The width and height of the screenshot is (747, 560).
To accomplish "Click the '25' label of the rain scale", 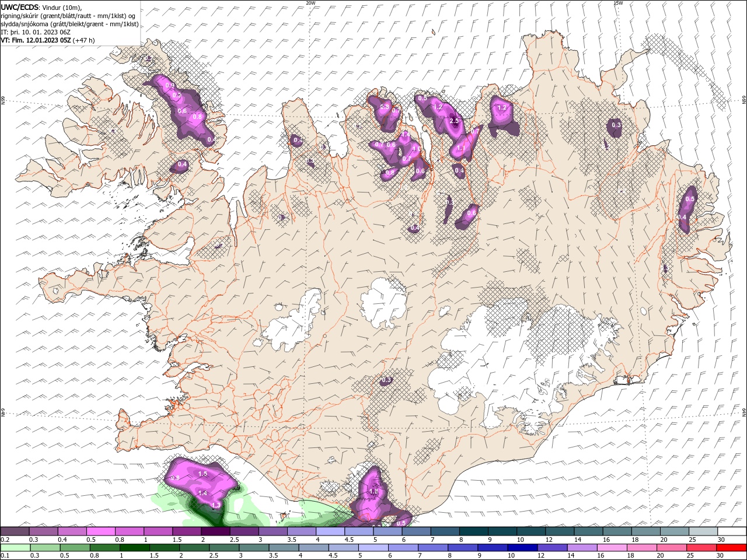I will [x=690, y=556].
